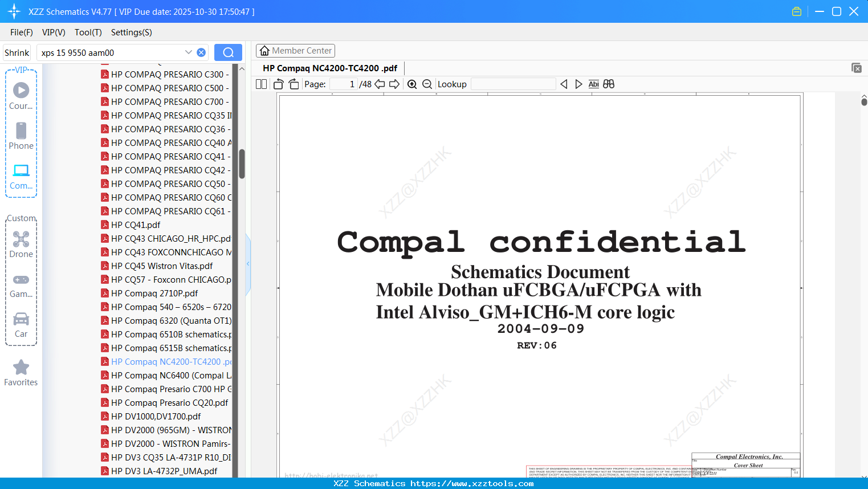
Task: Select HP COMPAQ PRESARIO CQ36 entry
Action: [166, 129]
